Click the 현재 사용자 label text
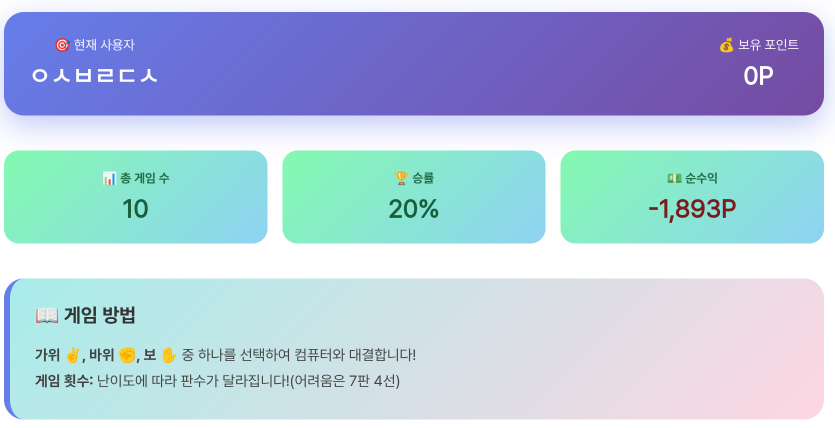Screen dimensions: 835x428 pyautogui.click(x=104, y=45)
